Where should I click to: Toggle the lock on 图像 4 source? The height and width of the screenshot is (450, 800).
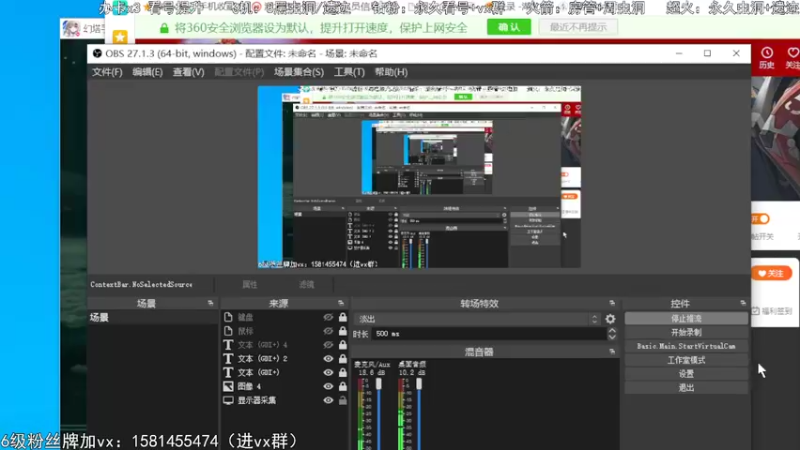pos(343,386)
